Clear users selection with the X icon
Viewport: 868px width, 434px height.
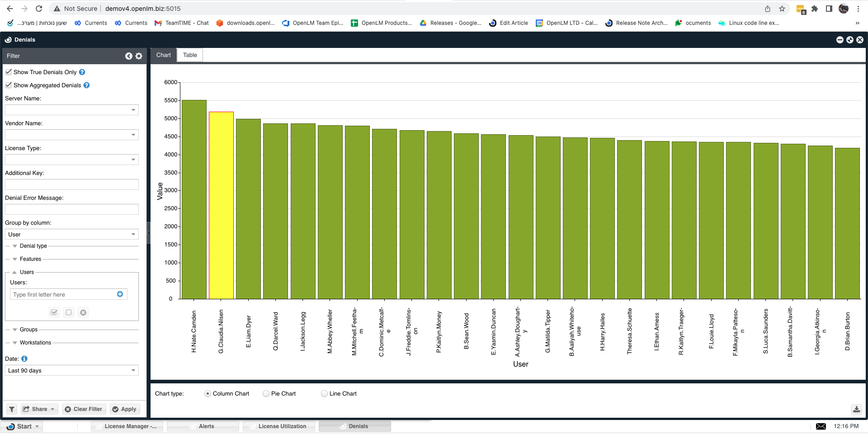tap(83, 312)
